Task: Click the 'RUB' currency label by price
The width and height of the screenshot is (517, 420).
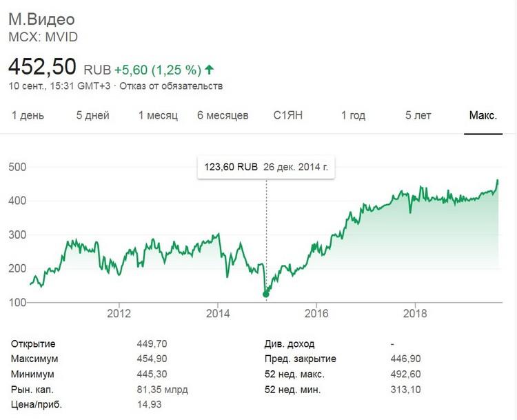Action: pos(97,70)
